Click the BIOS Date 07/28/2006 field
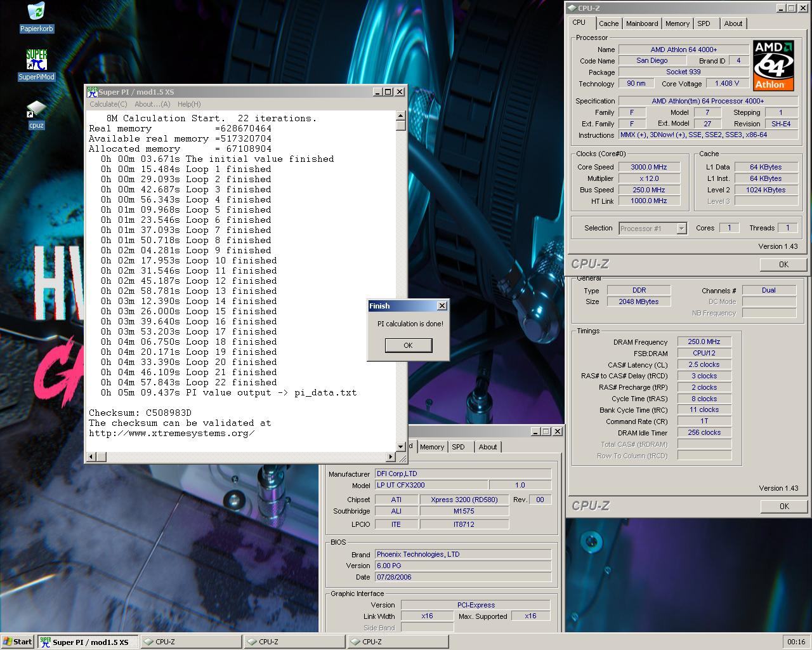 click(463, 577)
